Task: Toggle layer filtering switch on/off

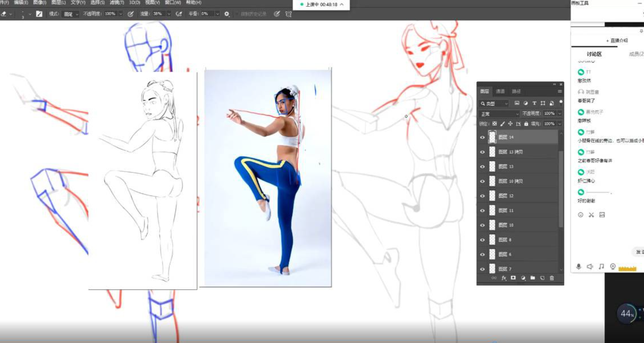Action: 561,102
